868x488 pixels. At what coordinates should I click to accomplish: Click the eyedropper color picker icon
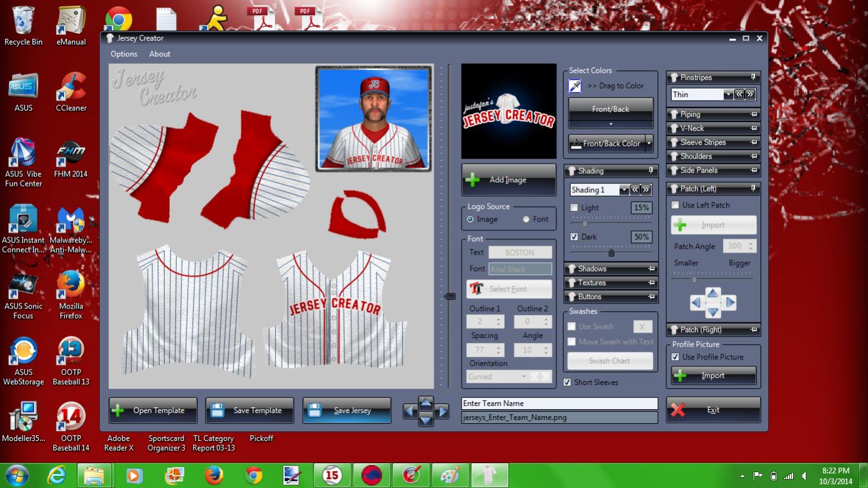pyautogui.click(x=575, y=86)
